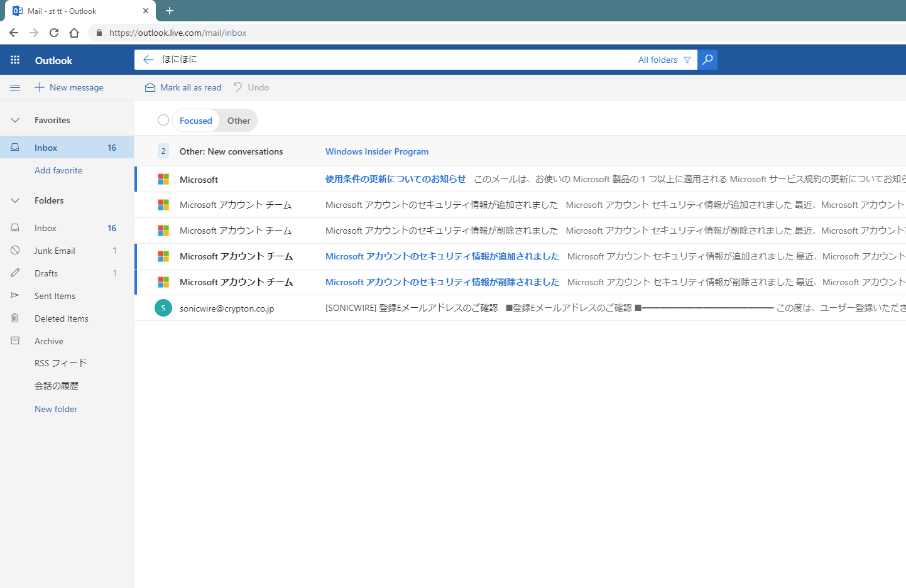The height and width of the screenshot is (588, 906).
Task: Click the Favorites Inbox tray icon
Action: [x=15, y=148]
